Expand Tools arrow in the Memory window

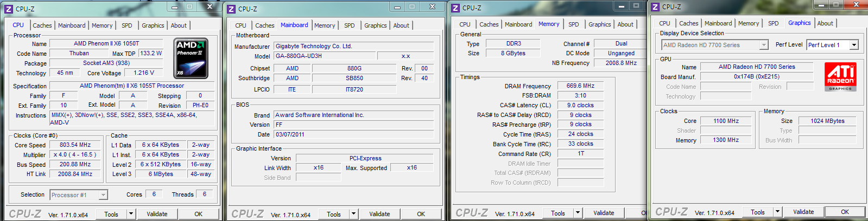point(578,213)
